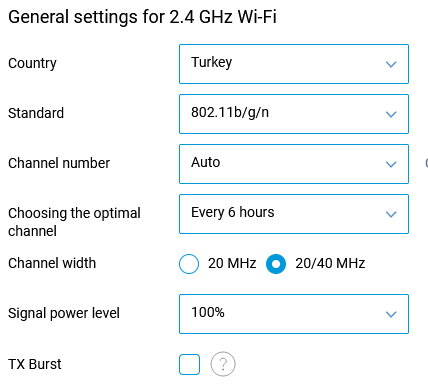Screen dimensions: 428x389
Task: Click the Choosing the optimal channel label
Action: [74, 222]
